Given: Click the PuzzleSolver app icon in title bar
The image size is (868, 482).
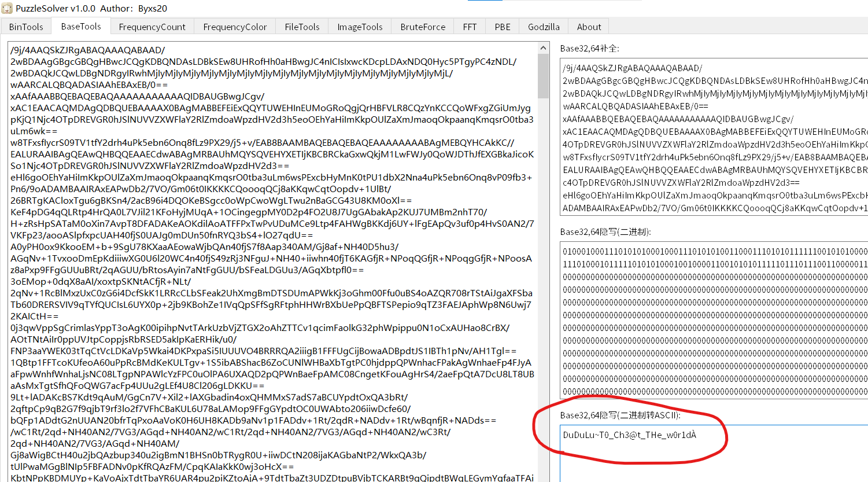Looking at the screenshot, I should click(7, 8).
